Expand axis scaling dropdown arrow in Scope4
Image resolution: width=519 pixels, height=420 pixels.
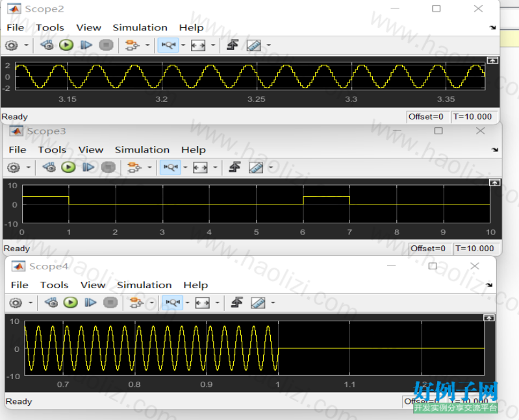[218, 303]
